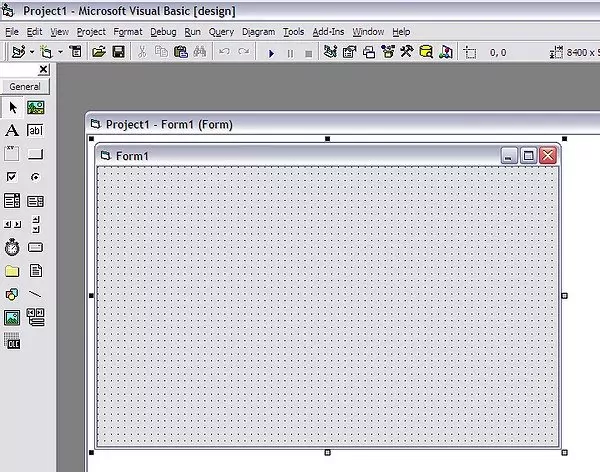Select the PictureBox control tool
Viewport: 600px width, 472px height.
coord(36,108)
